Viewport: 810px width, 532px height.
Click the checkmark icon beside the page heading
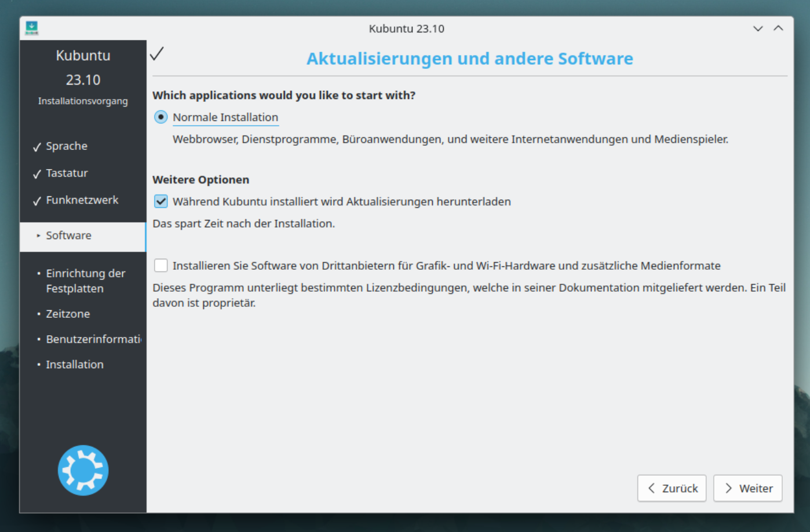(x=156, y=54)
